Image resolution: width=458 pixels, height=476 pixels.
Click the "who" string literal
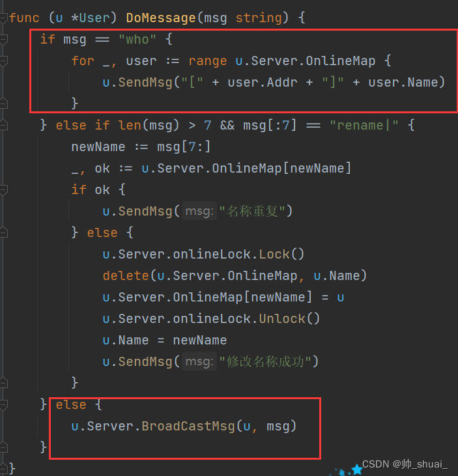point(137,40)
